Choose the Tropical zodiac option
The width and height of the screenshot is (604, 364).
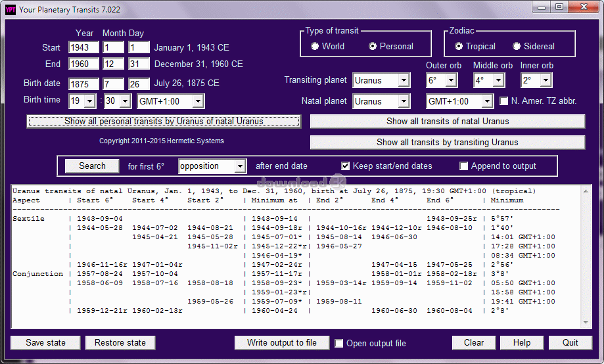pyautogui.click(x=458, y=46)
